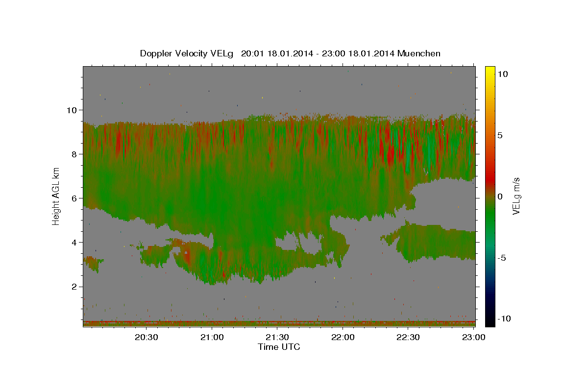Click the VELg m/s colorbar title

pos(516,196)
